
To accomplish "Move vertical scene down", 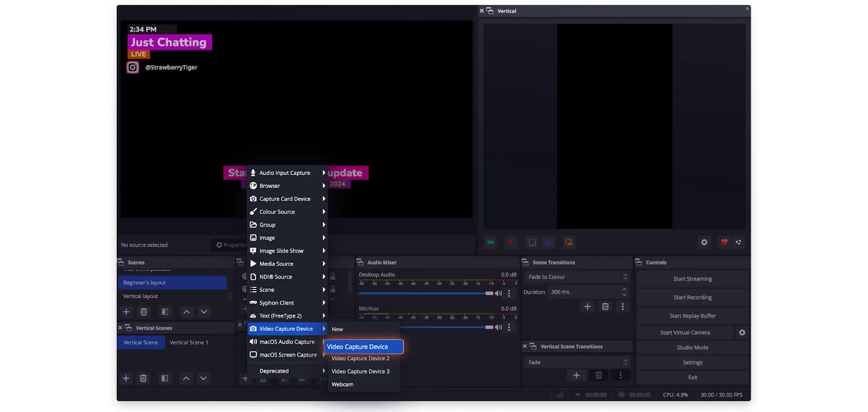I will click(203, 378).
